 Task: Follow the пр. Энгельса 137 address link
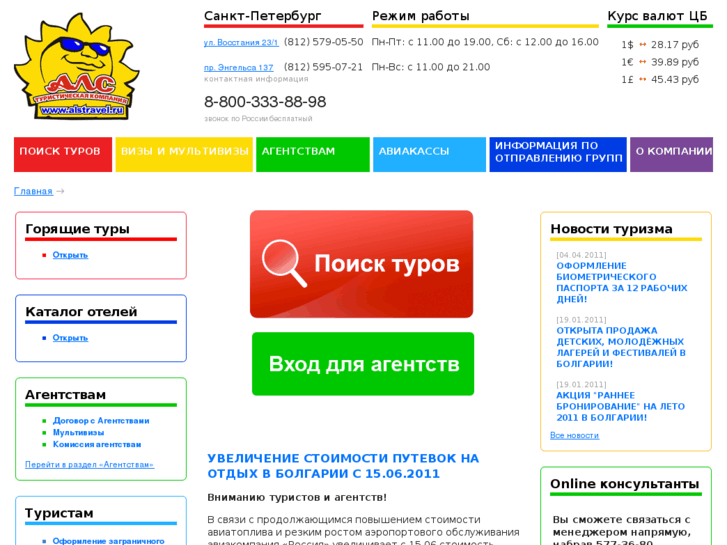238,68
